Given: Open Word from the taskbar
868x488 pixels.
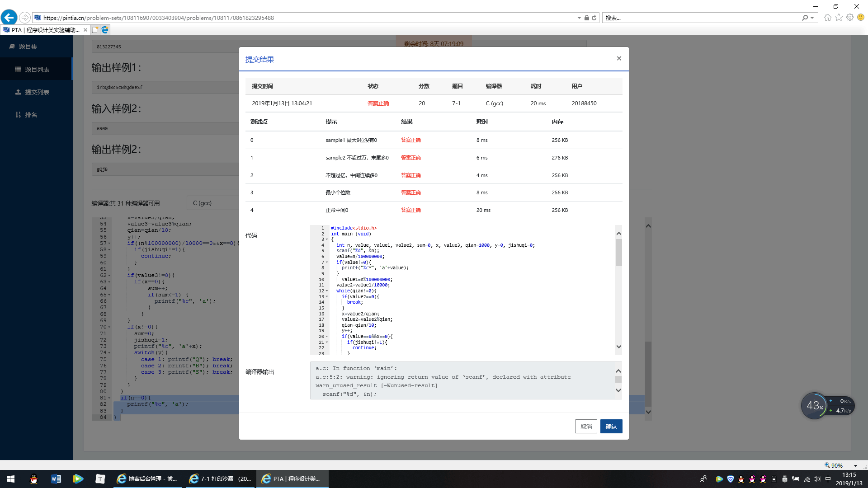Looking at the screenshot, I should (x=56, y=479).
